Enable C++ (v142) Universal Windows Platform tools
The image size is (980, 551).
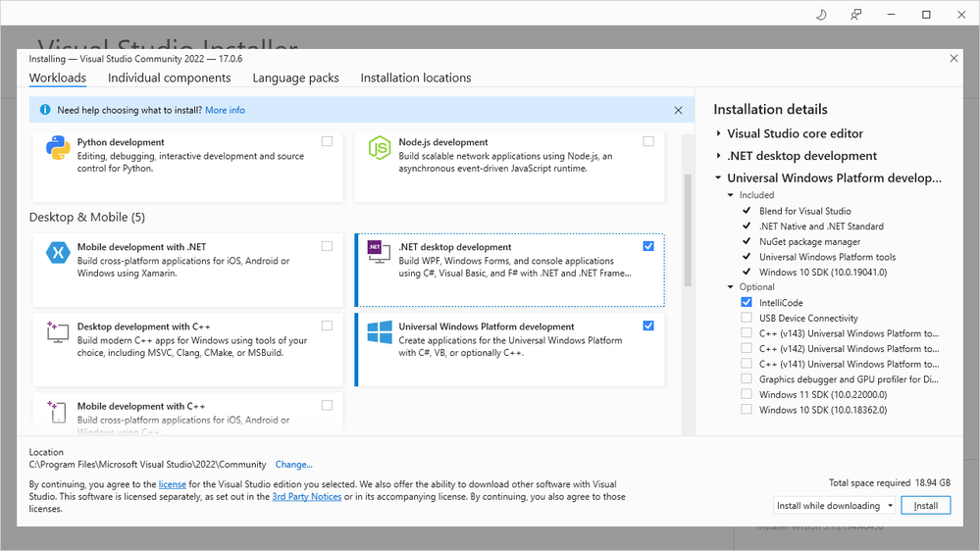747,348
